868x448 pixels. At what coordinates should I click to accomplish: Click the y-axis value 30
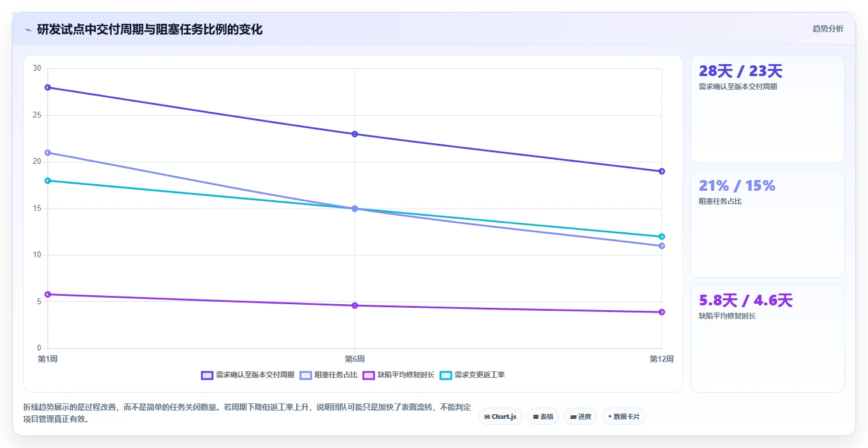(37, 68)
